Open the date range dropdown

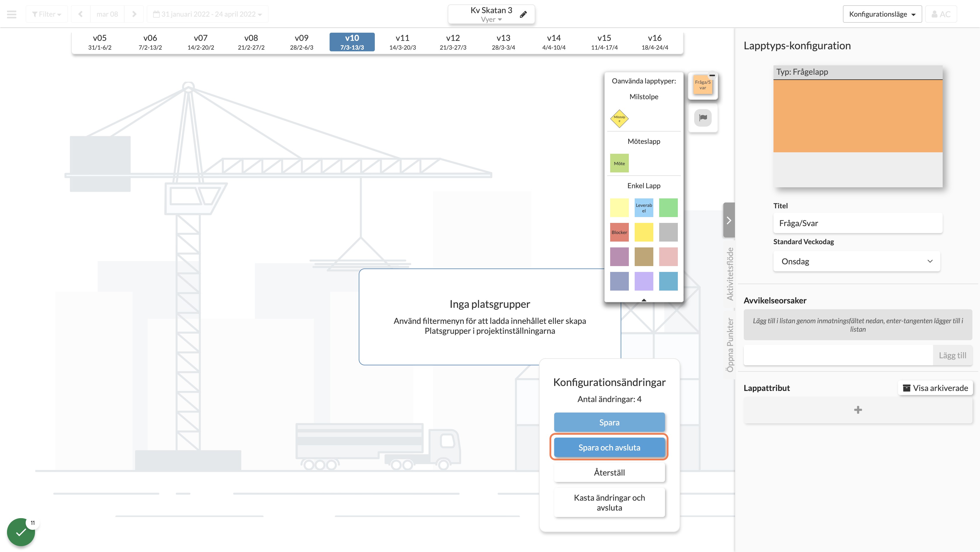pos(207,14)
